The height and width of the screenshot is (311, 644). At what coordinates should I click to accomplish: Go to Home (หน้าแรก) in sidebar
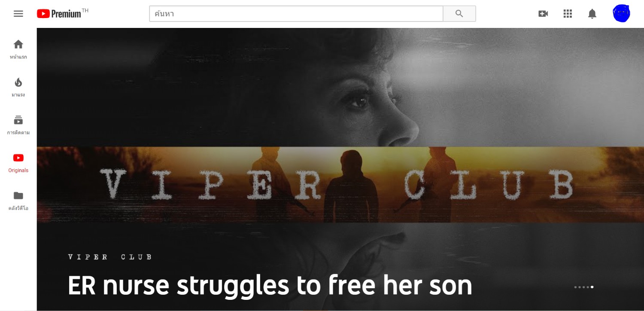[x=18, y=49]
